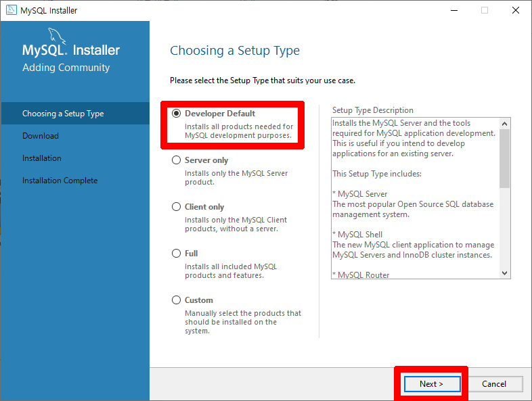Open Installation Complete step in sidebar
Viewport: 532px width, 401px height.
pyautogui.click(x=60, y=181)
